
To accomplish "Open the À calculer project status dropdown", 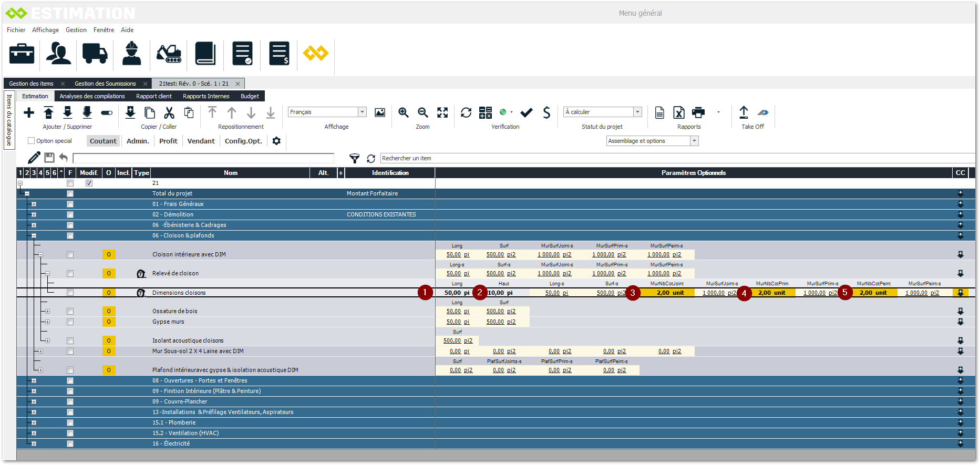I will tap(637, 112).
